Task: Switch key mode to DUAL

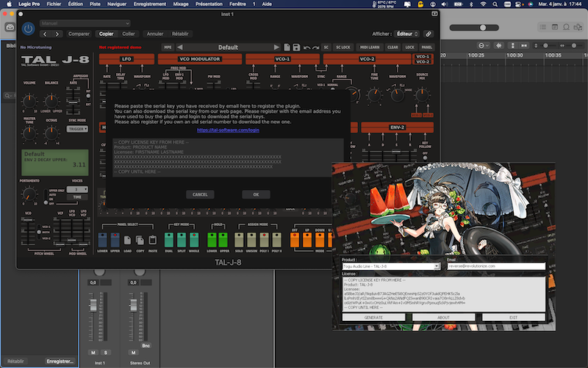Action: click(169, 240)
